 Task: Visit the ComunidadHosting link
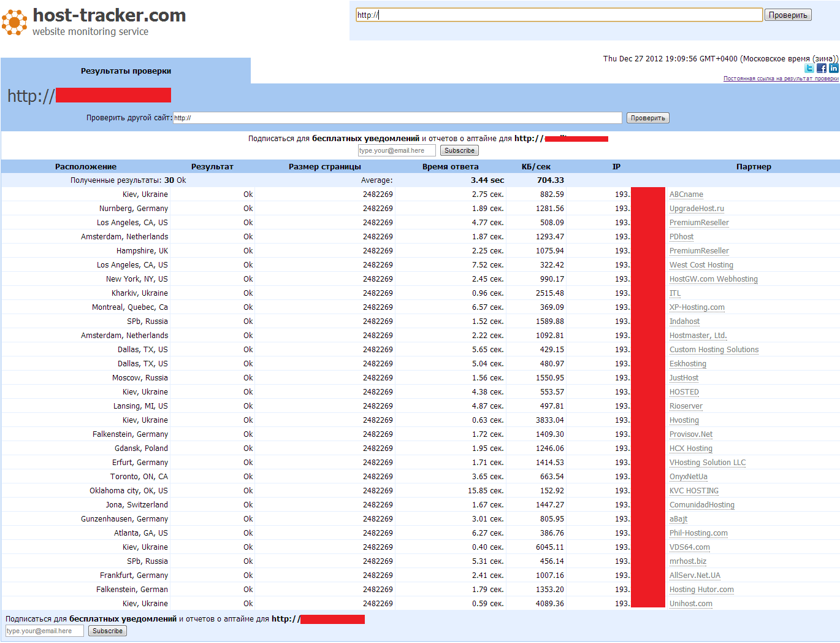tap(702, 505)
